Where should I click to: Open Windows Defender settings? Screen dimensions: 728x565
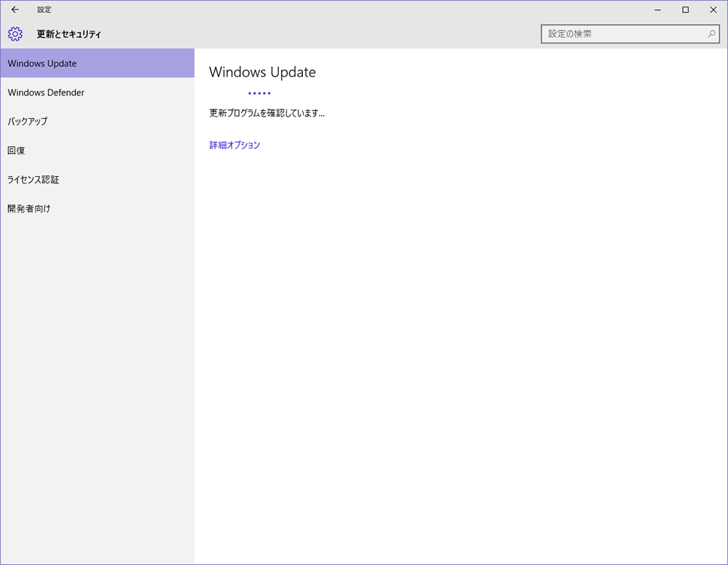pyautogui.click(x=98, y=92)
